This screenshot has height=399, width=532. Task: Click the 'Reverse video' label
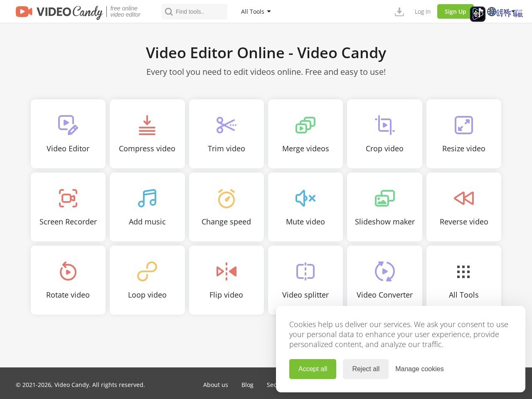[x=464, y=222]
